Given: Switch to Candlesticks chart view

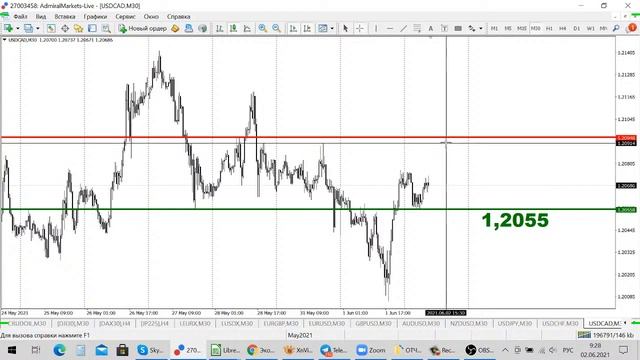Looking at the screenshot, I should click(x=233, y=28).
